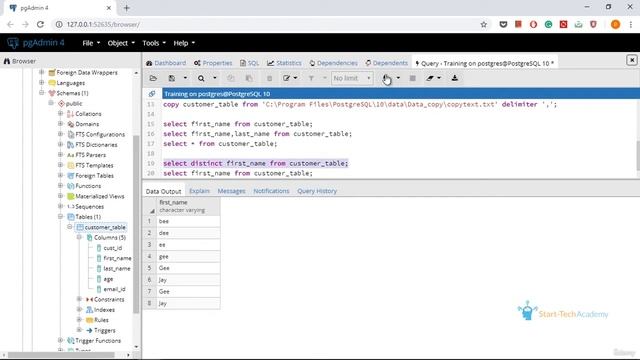640x360 pixels.
Task: Select the 'gee' cell in row 4
Action: pyautogui.click(x=188, y=256)
